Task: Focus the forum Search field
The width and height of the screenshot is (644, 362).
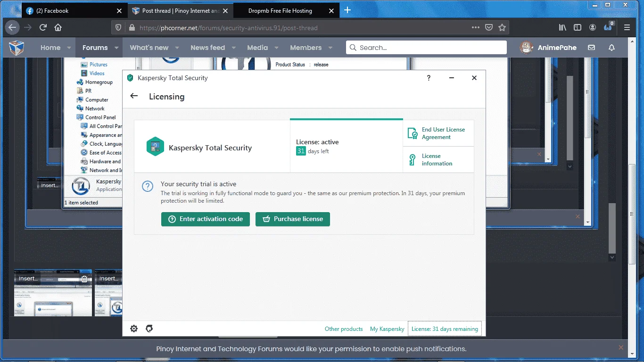Action: [x=426, y=48]
